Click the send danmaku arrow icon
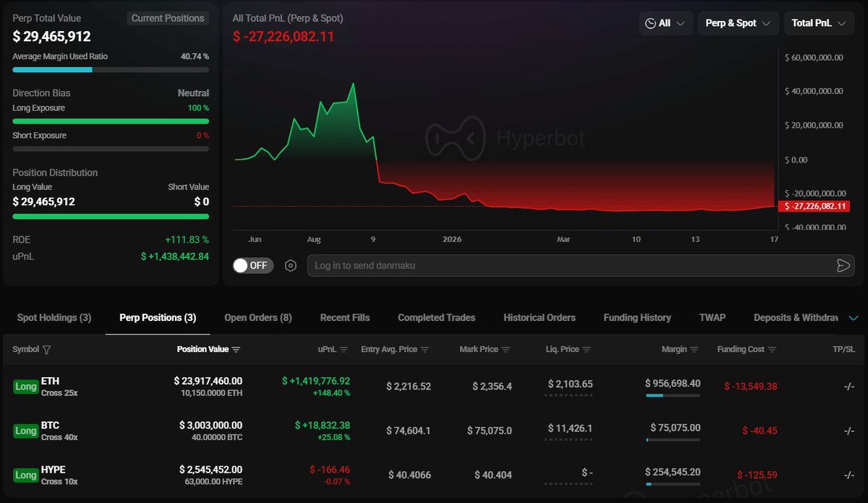Viewport: 868px width, 503px height. click(x=843, y=265)
